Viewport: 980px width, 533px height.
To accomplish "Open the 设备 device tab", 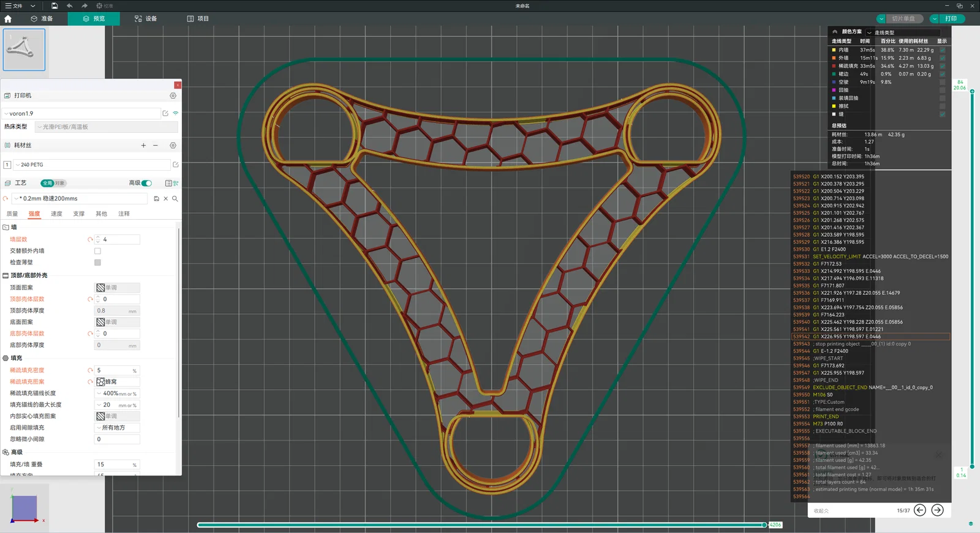I will (x=146, y=19).
